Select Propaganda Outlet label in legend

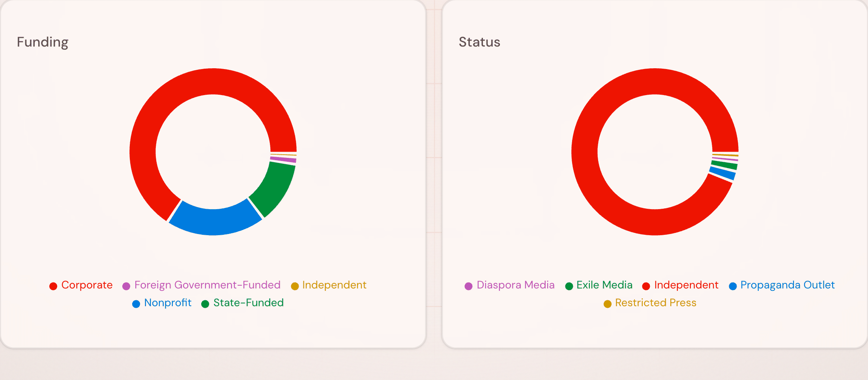[x=788, y=285]
